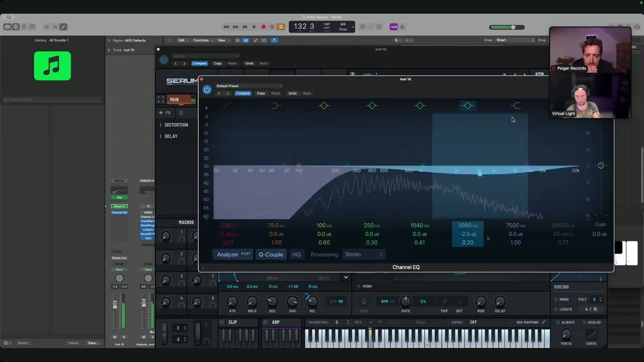
Task: Click the Rewind button in transport
Action: [226, 27]
